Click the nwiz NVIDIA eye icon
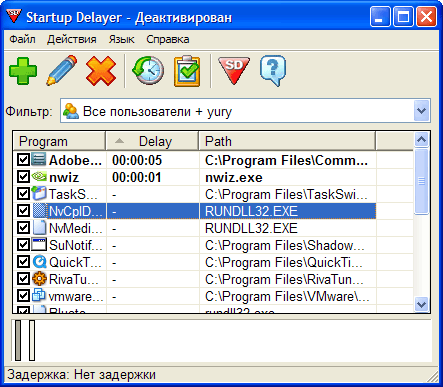 click(x=39, y=176)
